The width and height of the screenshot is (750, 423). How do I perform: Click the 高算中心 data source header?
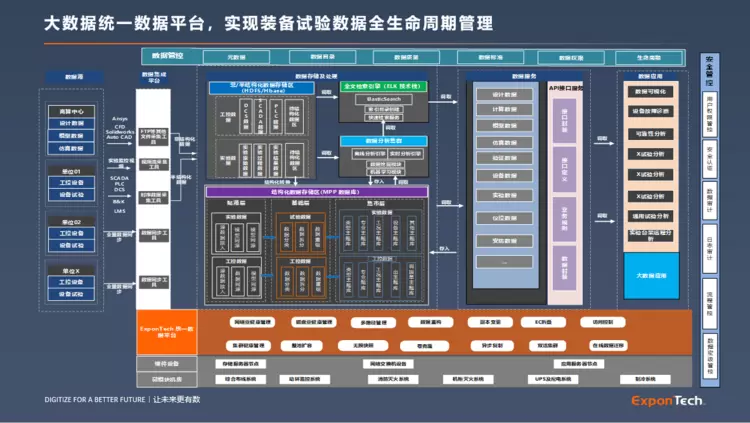pyautogui.click(x=72, y=111)
